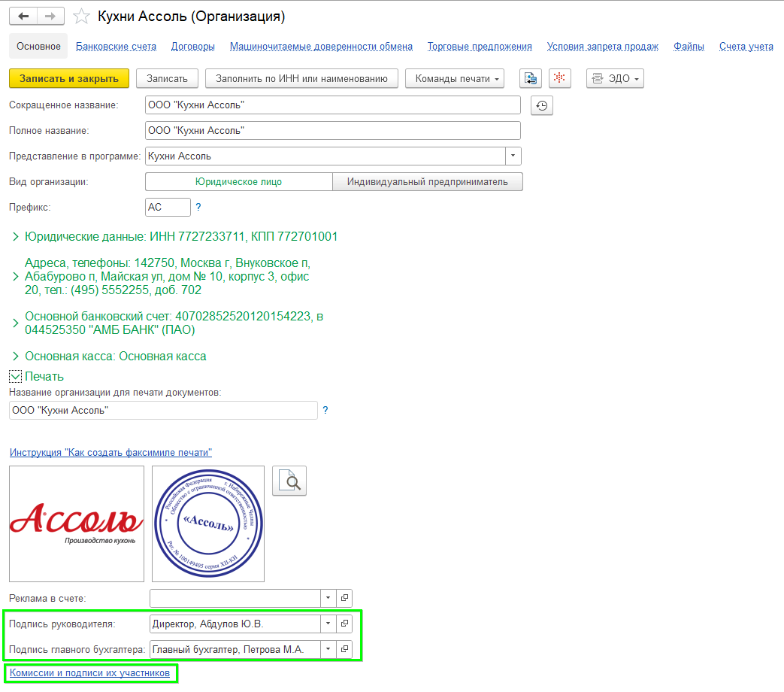Switch to the Основное tab
Screen dimensions: 784x692
click(x=38, y=47)
